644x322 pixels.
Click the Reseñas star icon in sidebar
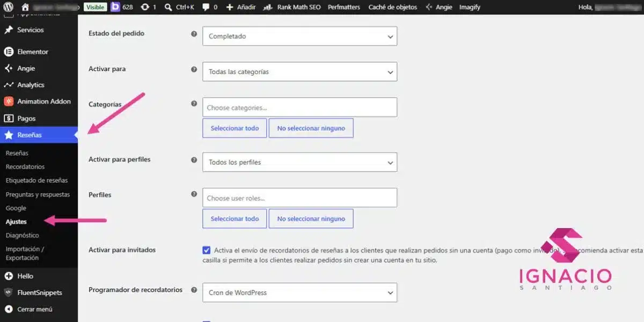9,135
